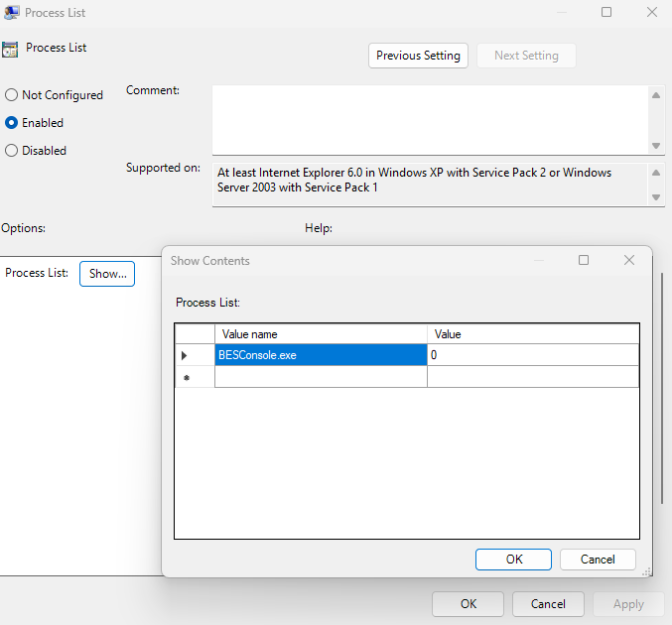Select the BESConsole.exe value name cell

point(321,355)
